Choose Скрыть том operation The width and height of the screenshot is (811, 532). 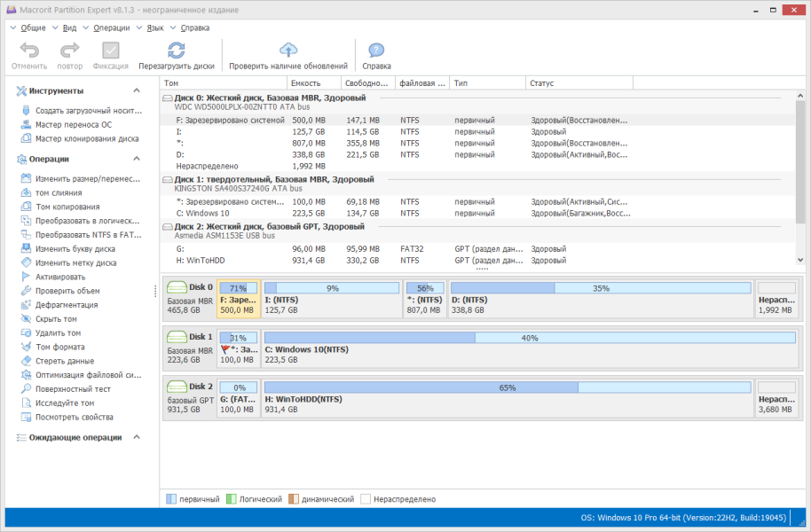(x=56, y=318)
